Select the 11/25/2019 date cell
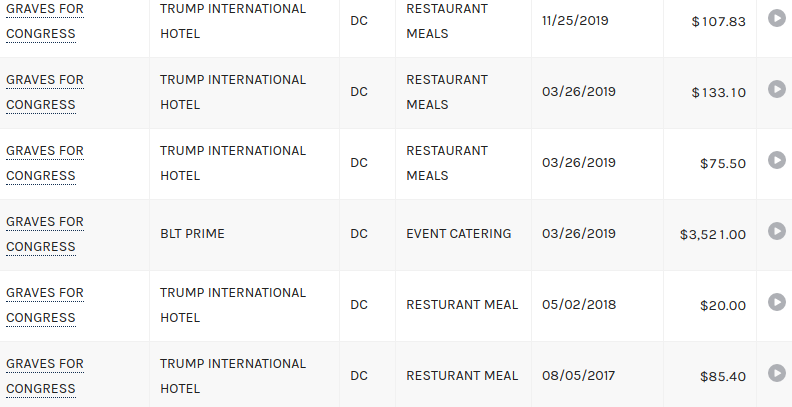Image resolution: width=792 pixels, height=407 pixels. coord(597,21)
